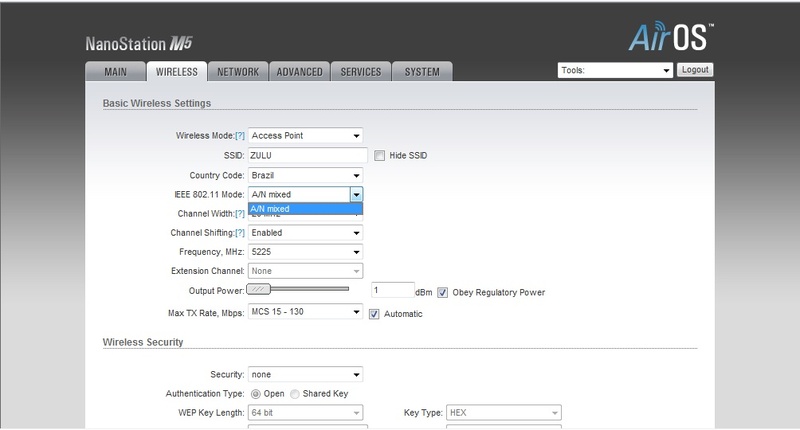The width and height of the screenshot is (800, 430).
Task: Open the SERVICES tab
Action: pos(361,71)
